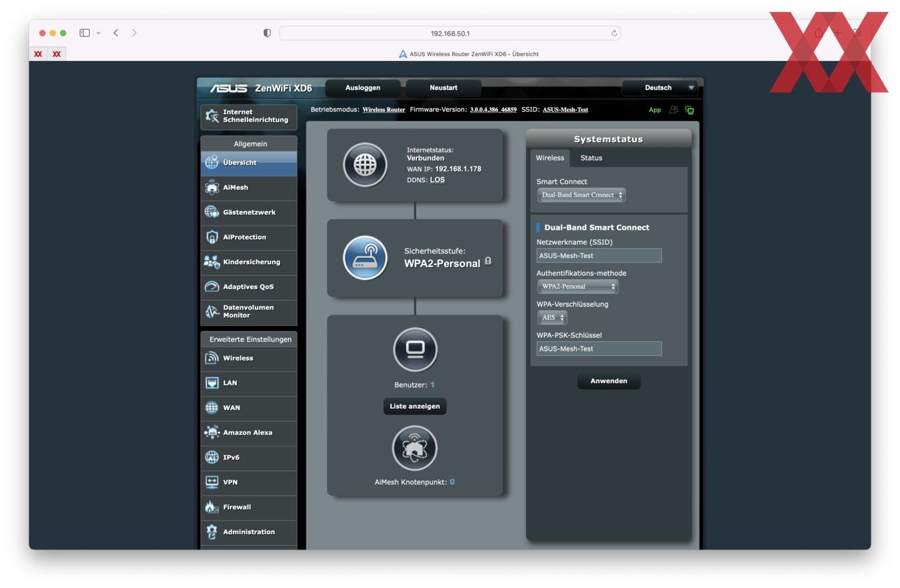Open the Deutsch language dropdown
Image resolution: width=900 pixels, height=588 pixels.
660,87
